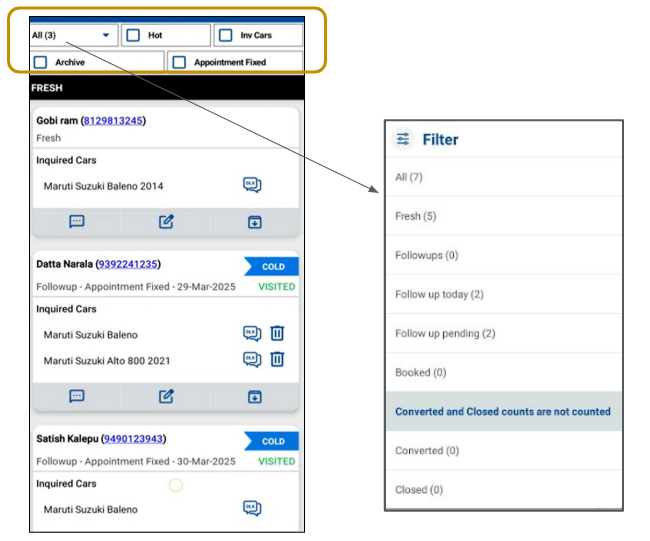Click the Filter panel title

440,140
